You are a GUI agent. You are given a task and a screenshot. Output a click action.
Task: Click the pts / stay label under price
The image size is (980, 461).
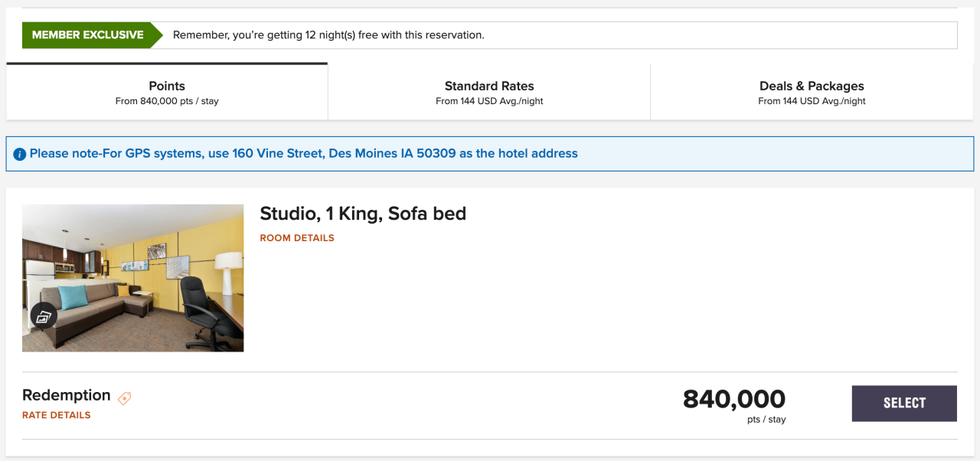766,420
